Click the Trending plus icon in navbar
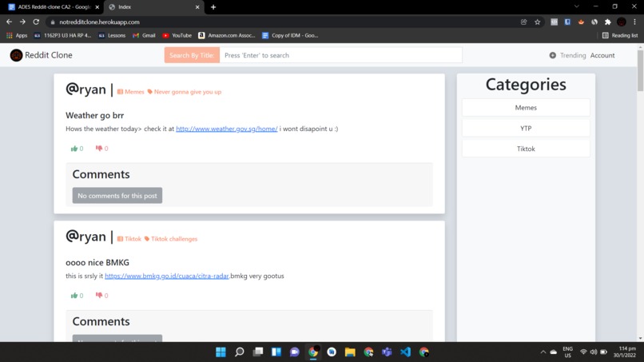The image size is (644, 362). point(552,55)
